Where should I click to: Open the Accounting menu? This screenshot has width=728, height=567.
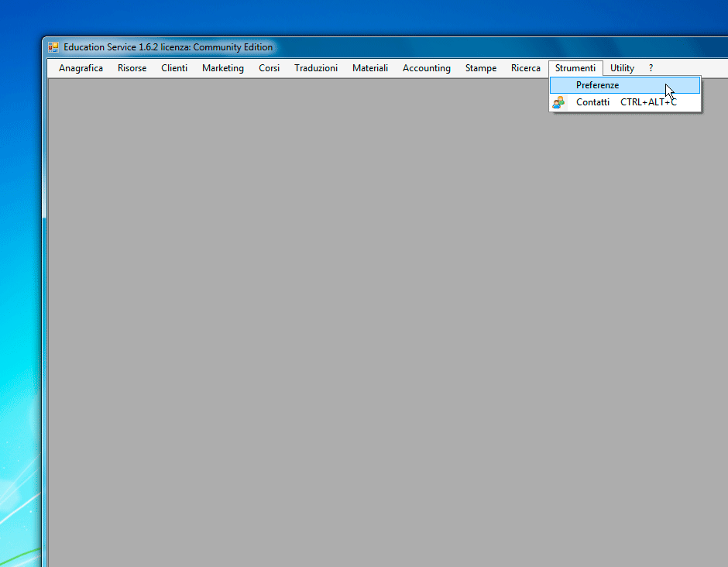coord(426,68)
